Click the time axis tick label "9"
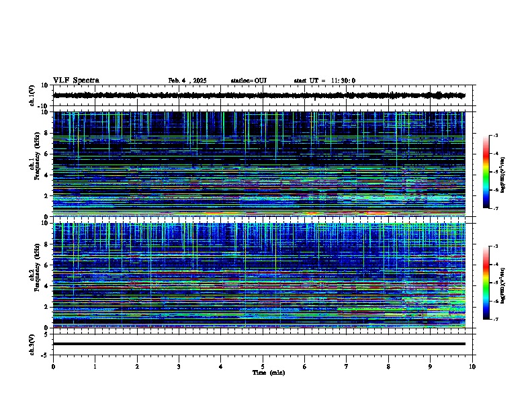 (430, 367)
